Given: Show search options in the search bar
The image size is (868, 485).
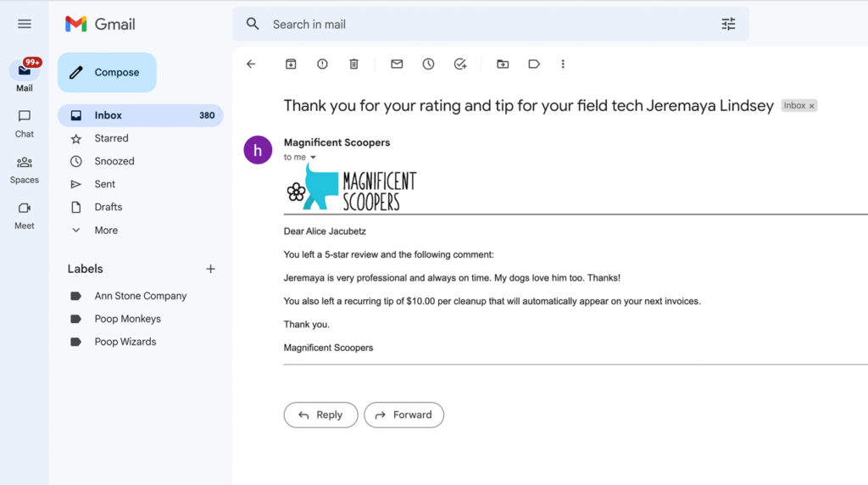Looking at the screenshot, I should (x=728, y=24).
